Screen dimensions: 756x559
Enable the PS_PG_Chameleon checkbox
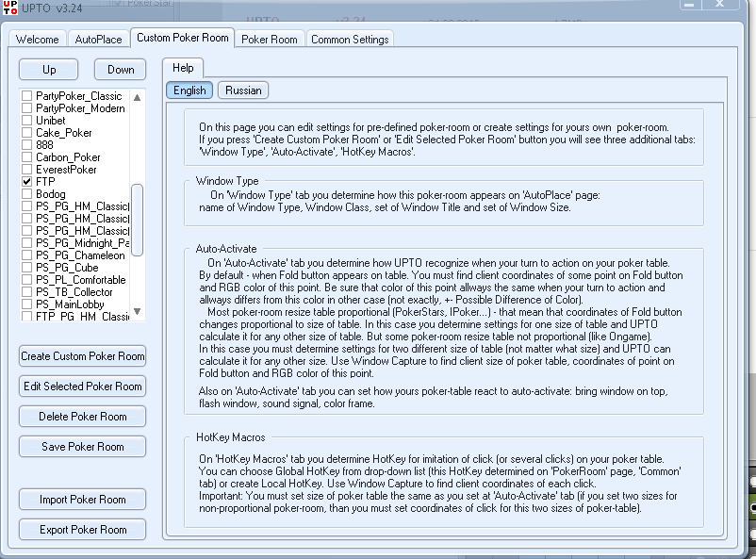click(27, 255)
